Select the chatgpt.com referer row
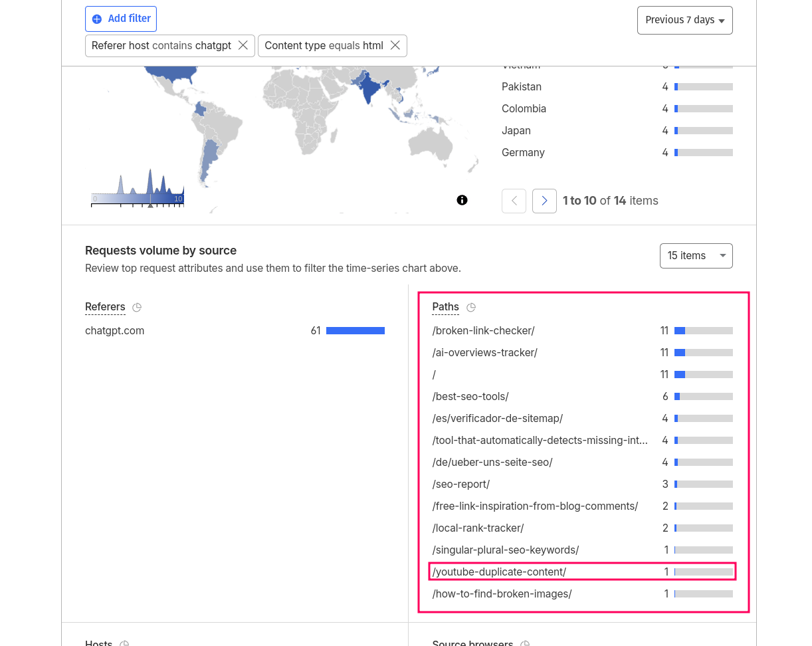 [115, 330]
